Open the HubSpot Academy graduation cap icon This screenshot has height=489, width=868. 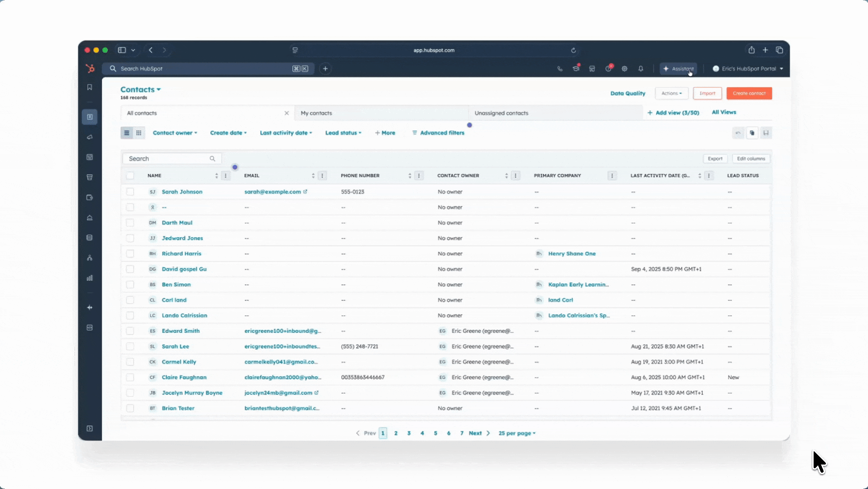576,69
